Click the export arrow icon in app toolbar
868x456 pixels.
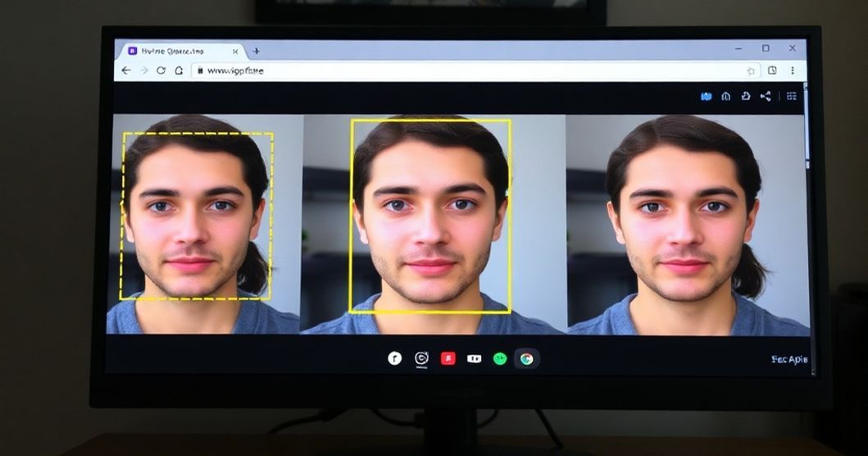(746, 96)
